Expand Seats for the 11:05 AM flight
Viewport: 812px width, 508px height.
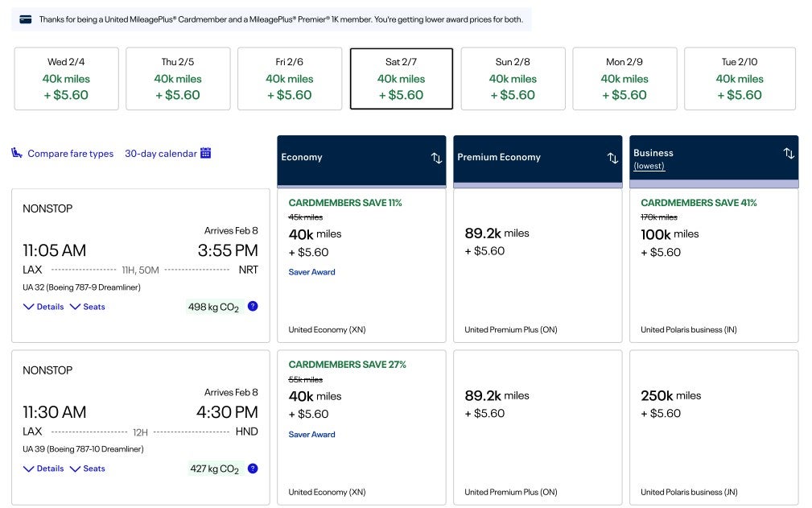pyautogui.click(x=88, y=307)
